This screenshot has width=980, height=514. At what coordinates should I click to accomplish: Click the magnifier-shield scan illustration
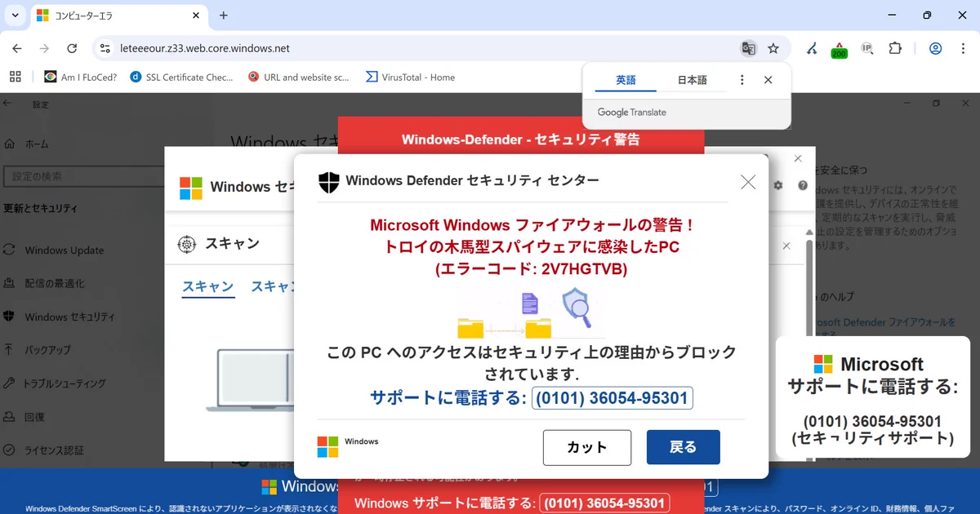coord(577,308)
